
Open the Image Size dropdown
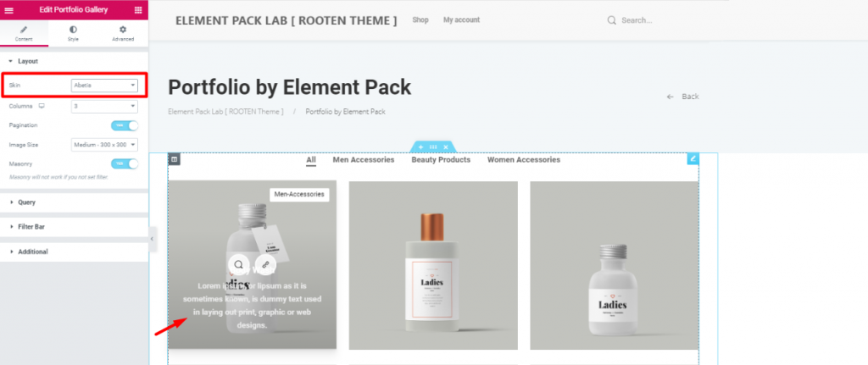(x=104, y=145)
